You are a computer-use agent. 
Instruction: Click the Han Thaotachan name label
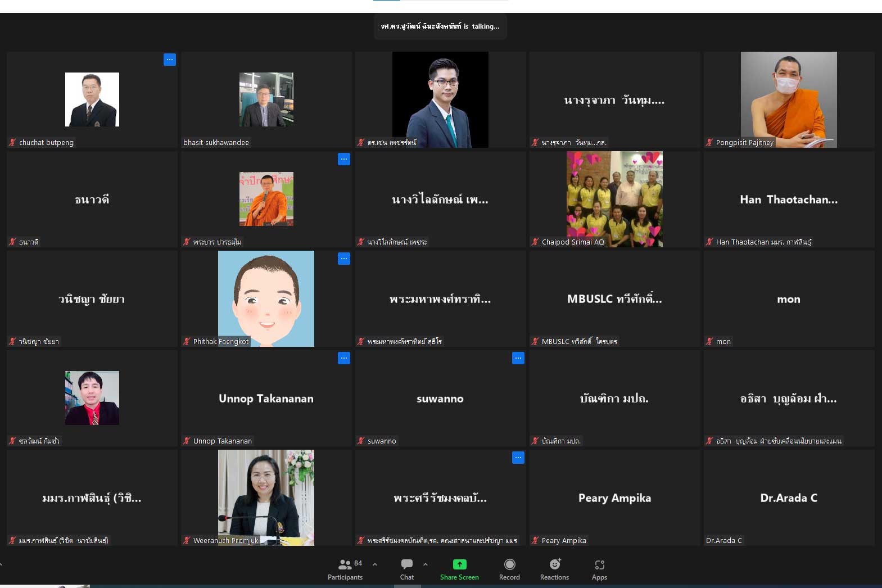click(x=763, y=242)
